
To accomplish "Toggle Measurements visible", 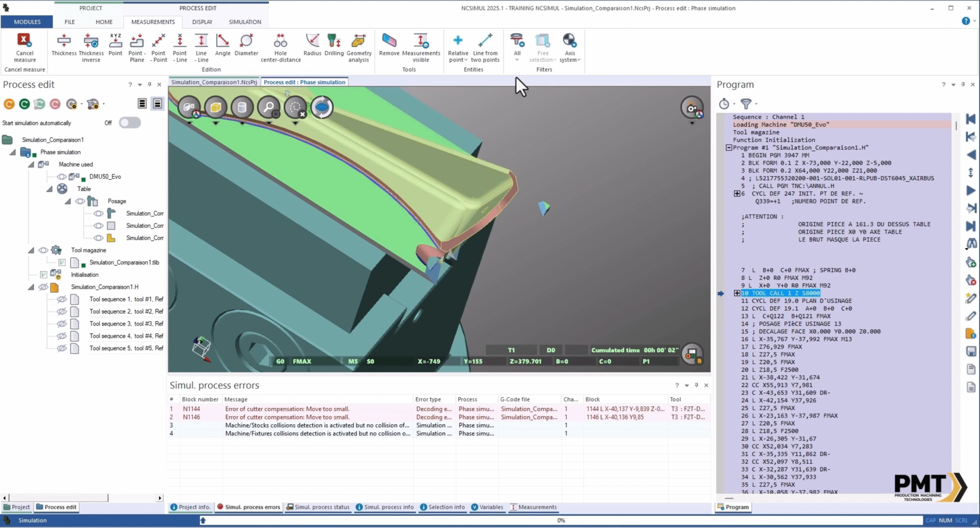I will (x=421, y=47).
